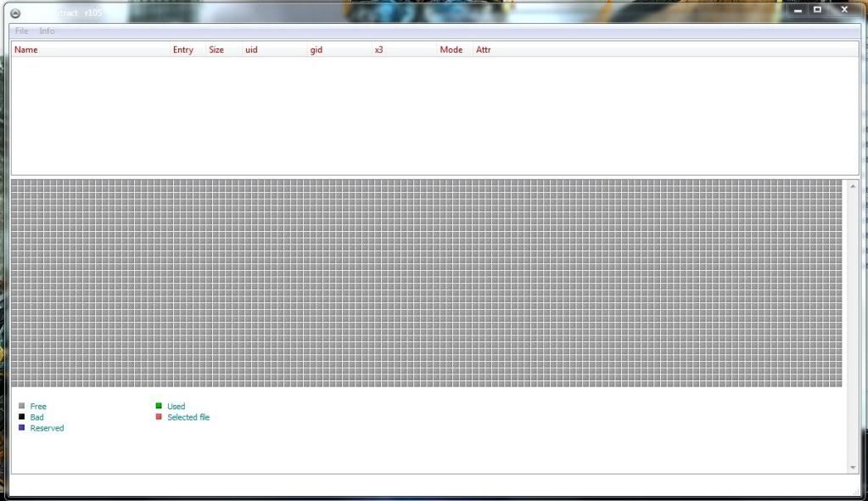Open the Info menu
The height and width of the screenshot is (501, 868).
coord(47,31)
